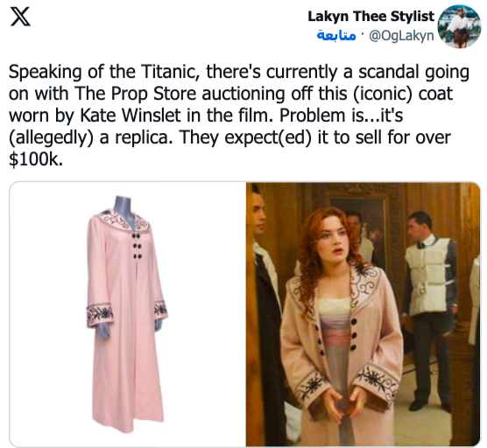Follow the account via the متابعة link

tap(336, 36)
